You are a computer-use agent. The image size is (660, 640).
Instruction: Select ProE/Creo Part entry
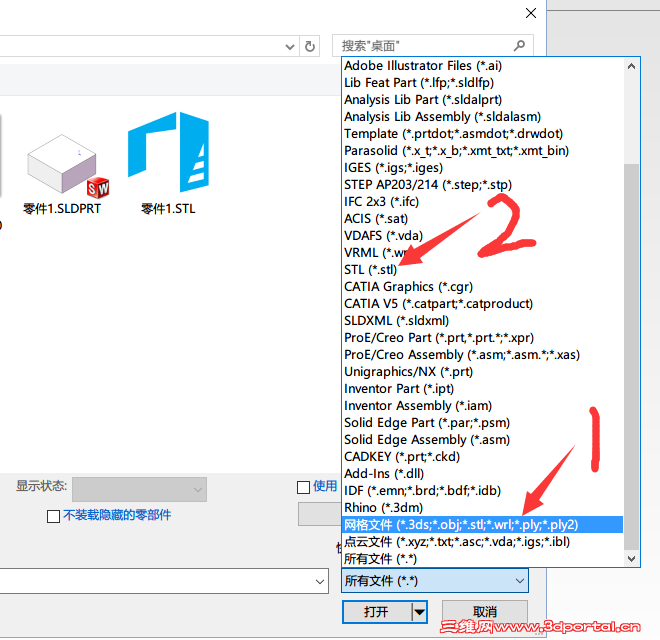coord(482,338)
